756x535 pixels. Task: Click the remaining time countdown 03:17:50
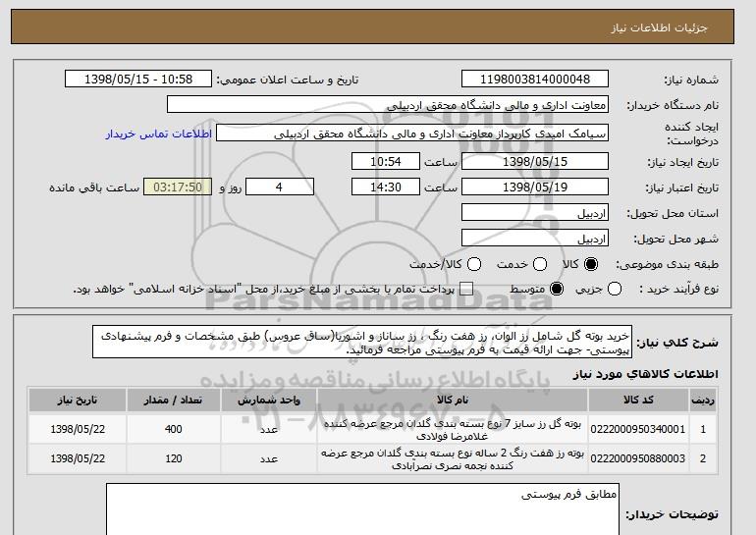[x=178, y=187]
